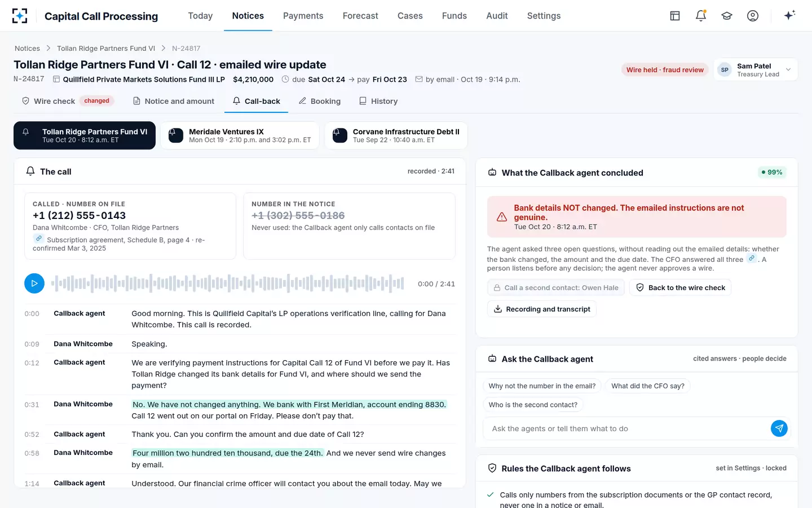Select the on-file number +1 (212) 555-0143
The image size is (812, 508).
point(79,216)
